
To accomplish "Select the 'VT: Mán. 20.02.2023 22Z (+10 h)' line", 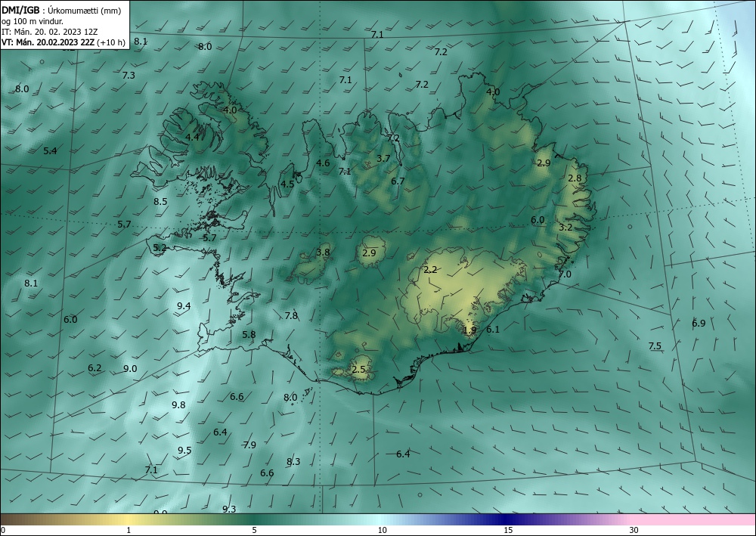I will [64, 42].
